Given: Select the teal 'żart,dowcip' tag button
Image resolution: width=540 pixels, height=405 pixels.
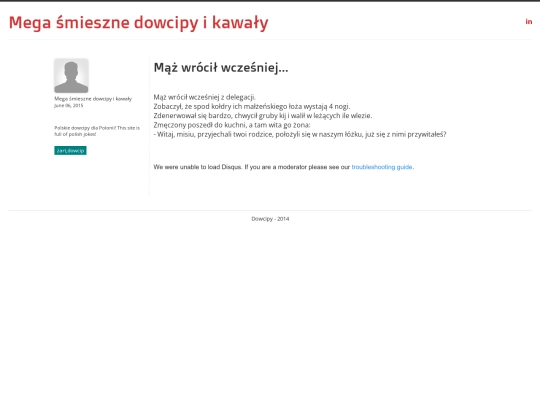Looking at the screenshot, I should [x=70, y=150].
